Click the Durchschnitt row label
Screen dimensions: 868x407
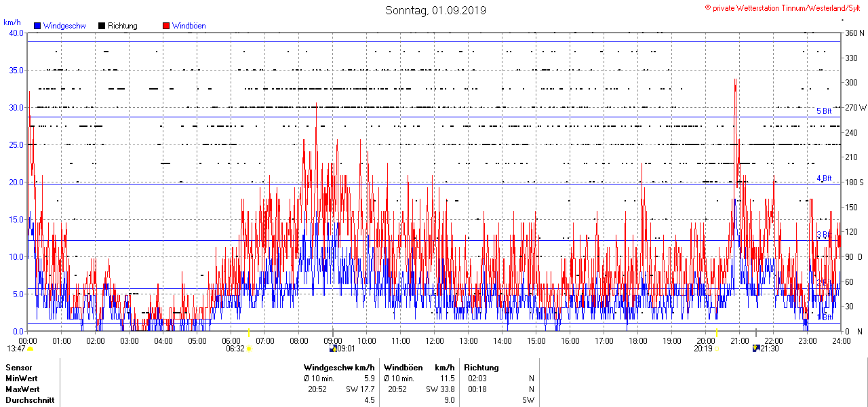(29, 400)
